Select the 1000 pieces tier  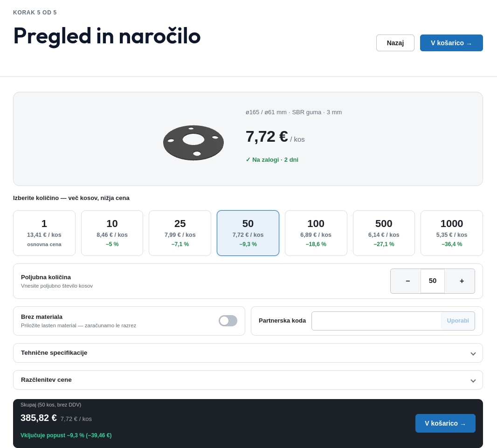[x=452, y=233]
